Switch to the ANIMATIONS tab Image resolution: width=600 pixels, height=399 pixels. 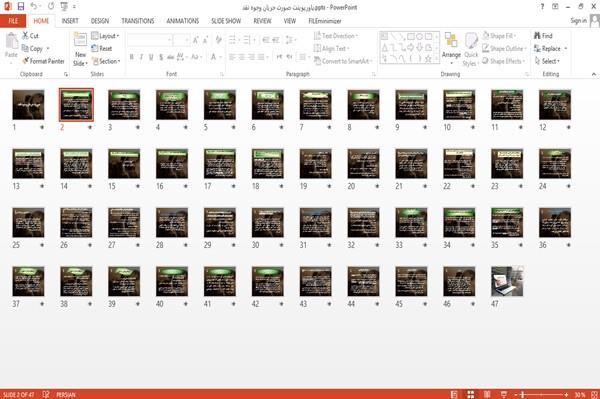[183, 21]
